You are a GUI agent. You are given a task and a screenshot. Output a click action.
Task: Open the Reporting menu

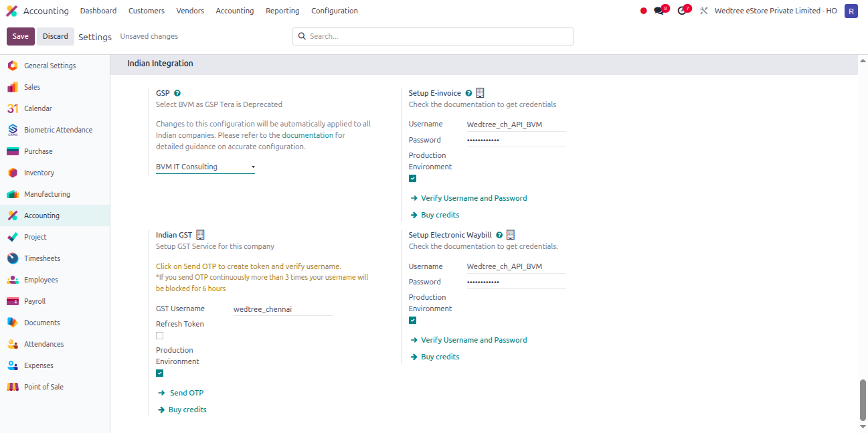[282, 11]
